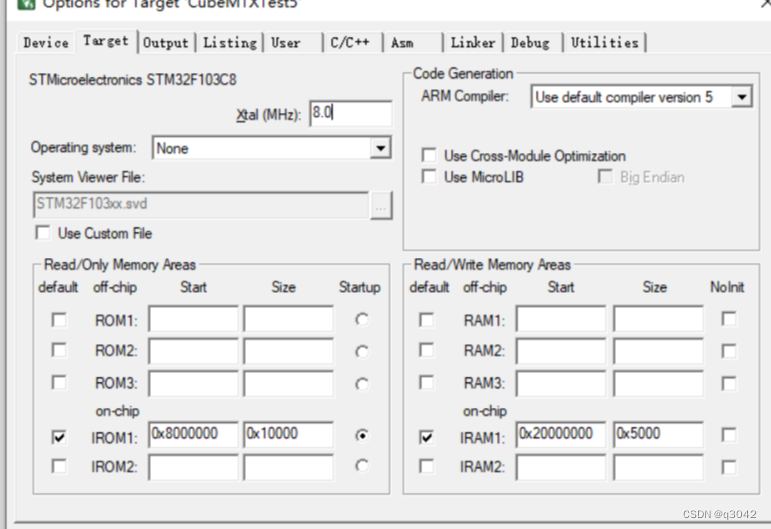Toggle the Big Endian checkbox

click(605, 176)
